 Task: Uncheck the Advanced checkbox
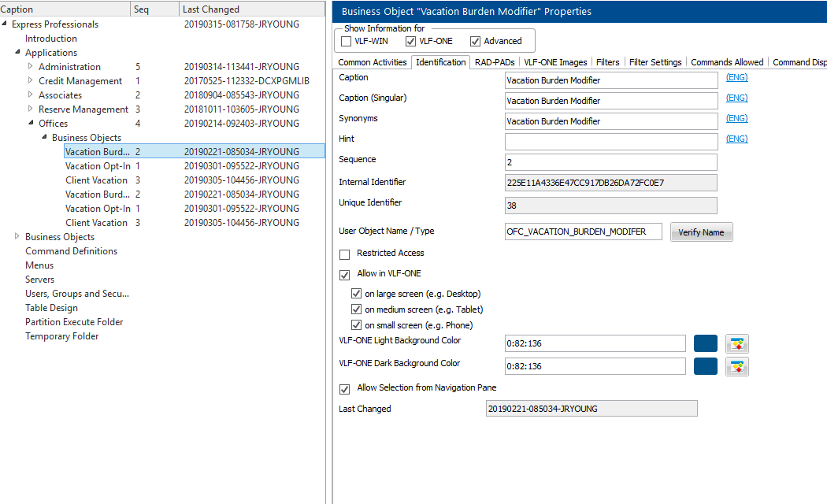(x=475, y=41)
